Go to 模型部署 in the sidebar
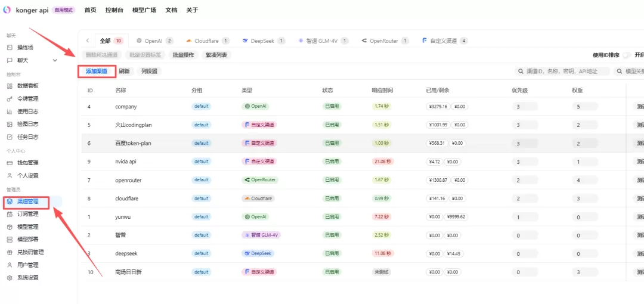644x304 pixels. (x=27, y=239)
